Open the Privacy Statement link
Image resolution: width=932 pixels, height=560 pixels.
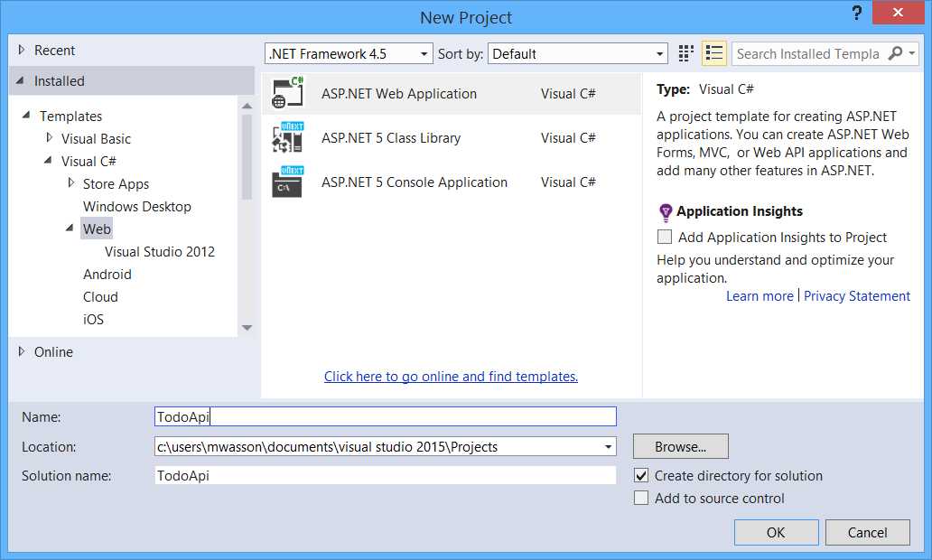click(x=856, y=296)
